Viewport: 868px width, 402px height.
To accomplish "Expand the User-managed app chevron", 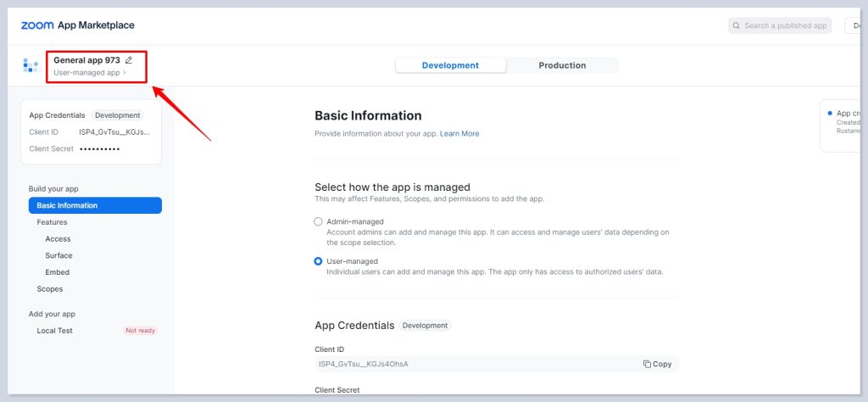I will (x=125, y=73).
